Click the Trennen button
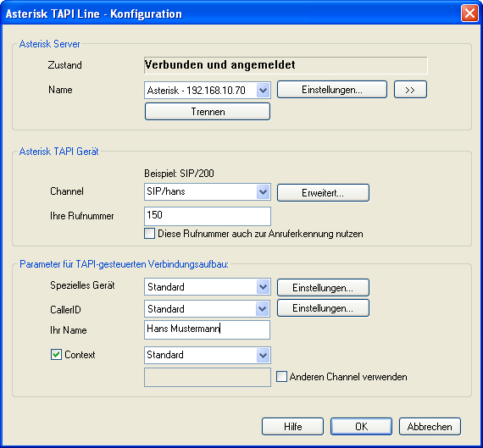 pyautogui.click(x=208, y=112)
